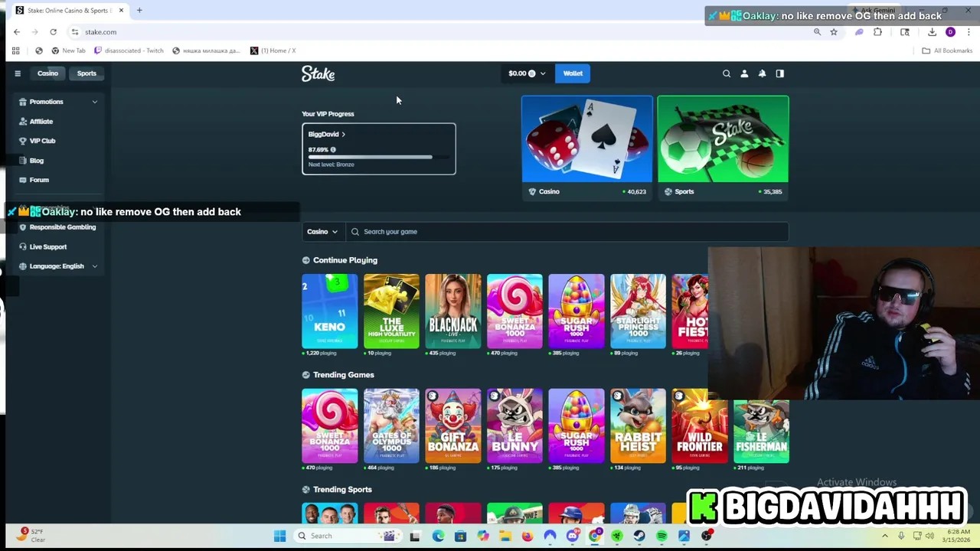This screenshot has width=980, height=551.
Task: Bookmark this page with the star icon
Action: point(834,32)
